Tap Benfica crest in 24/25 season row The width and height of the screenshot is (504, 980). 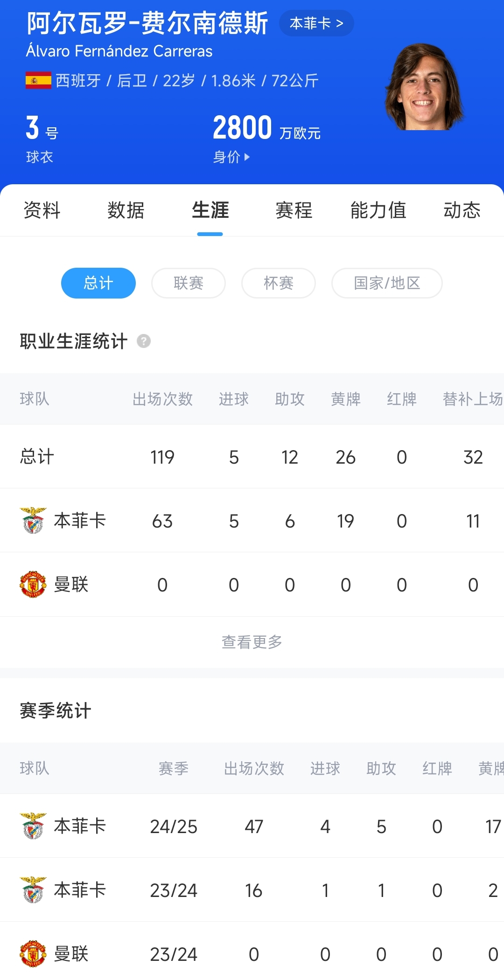coord(33,826)
